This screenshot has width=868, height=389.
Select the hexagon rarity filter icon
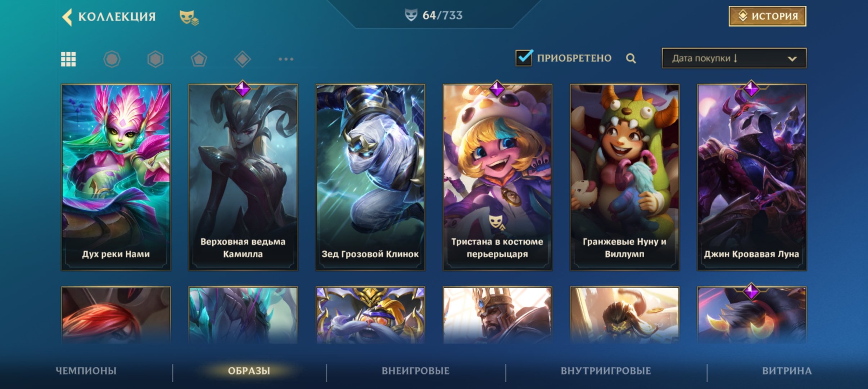tap(155, 59)
